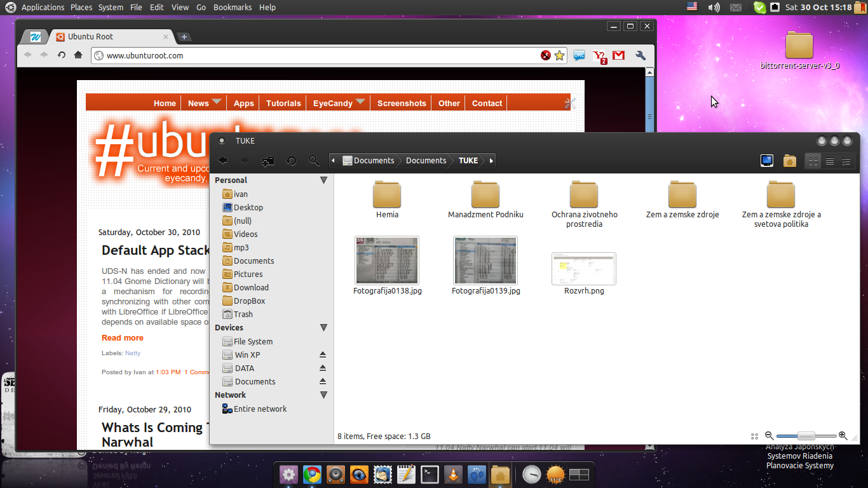868x488 pixels.
Task: Click the search magnifier in file manager toolbar
Action: coord(314,161)
